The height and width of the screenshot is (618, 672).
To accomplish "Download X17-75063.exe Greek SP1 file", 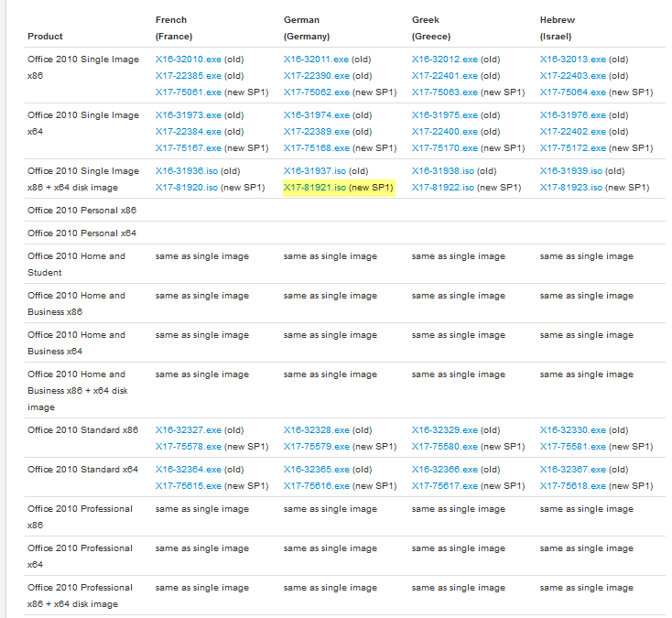I will coord(444,92).
